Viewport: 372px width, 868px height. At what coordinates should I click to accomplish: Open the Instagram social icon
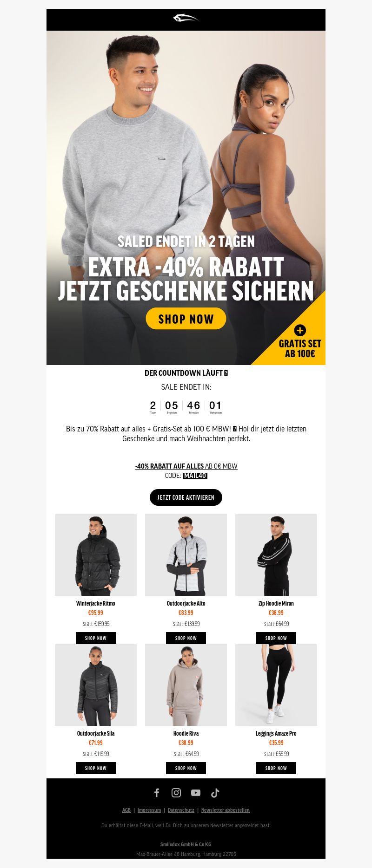click(176, 793)
